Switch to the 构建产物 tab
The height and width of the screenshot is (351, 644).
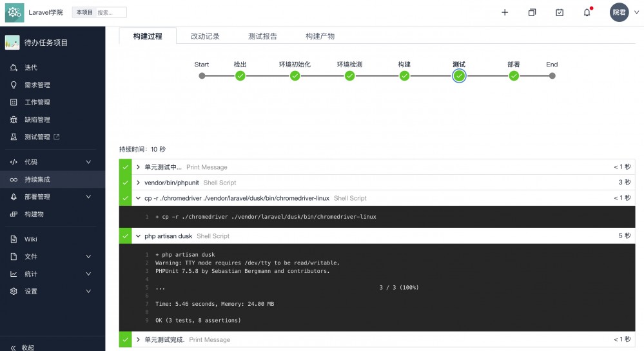pyautogui.click(x=320, y=36)
